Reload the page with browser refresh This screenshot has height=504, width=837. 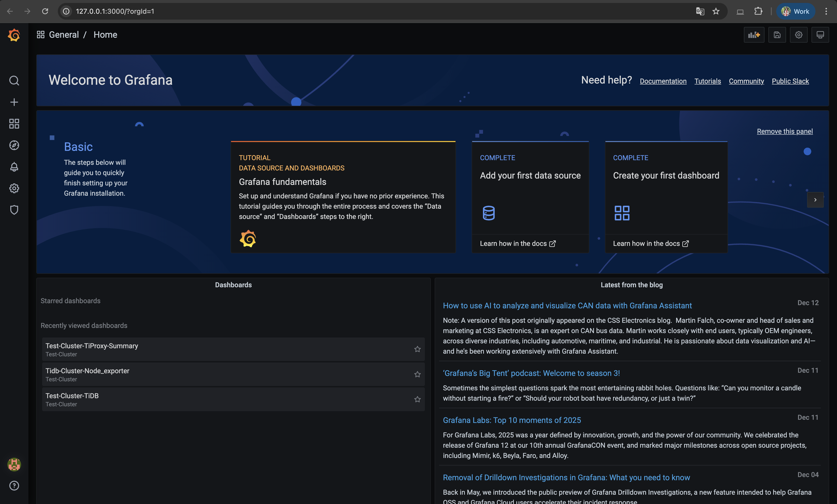45,11
